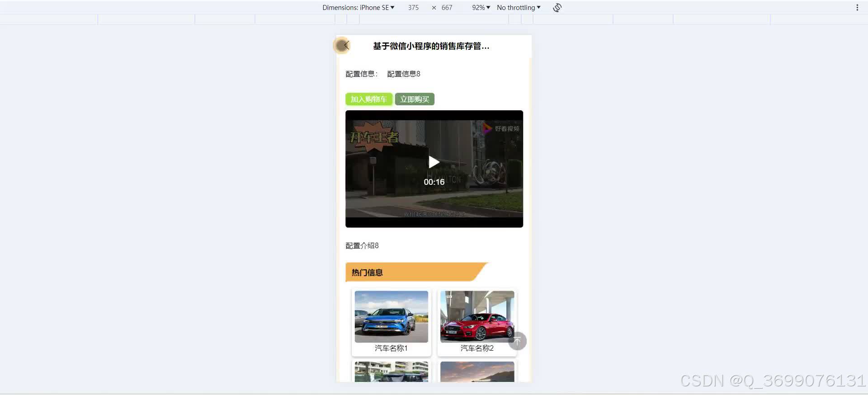Viewport: 868px width, 395px height.
Task: Click the 立即购买 buy now button
Action: [415, 99]
